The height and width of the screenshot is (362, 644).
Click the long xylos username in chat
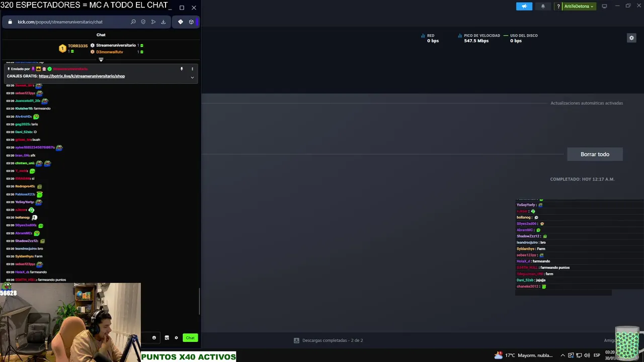[34, 147]
